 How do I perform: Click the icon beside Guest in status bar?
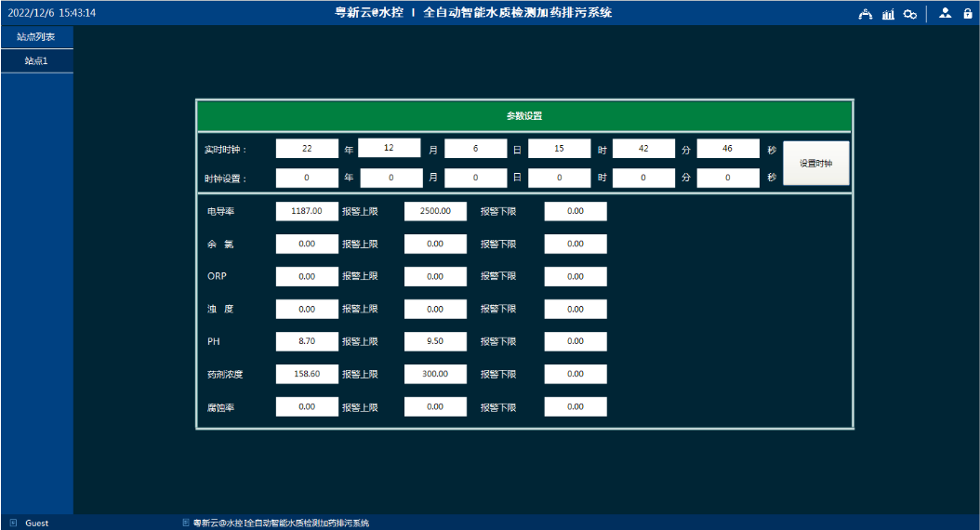(13, 523)
